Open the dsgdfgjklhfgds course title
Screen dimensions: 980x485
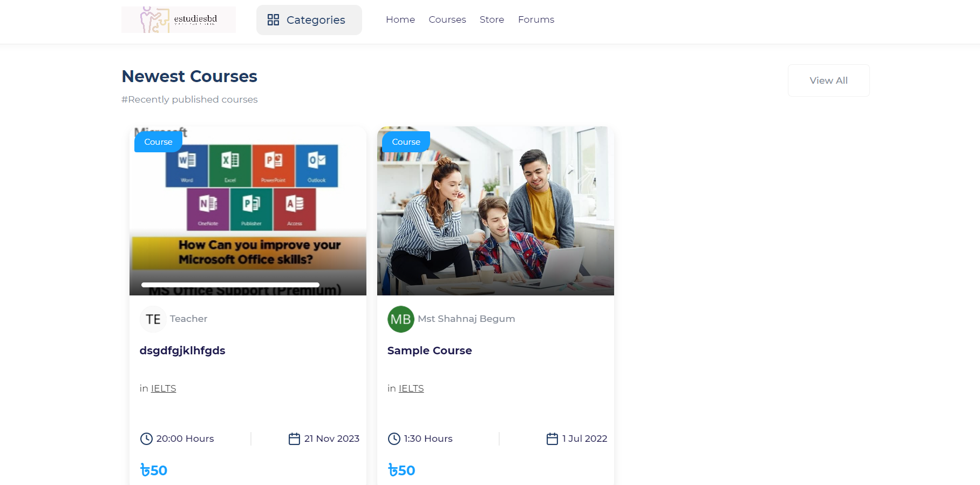(182, 351)
